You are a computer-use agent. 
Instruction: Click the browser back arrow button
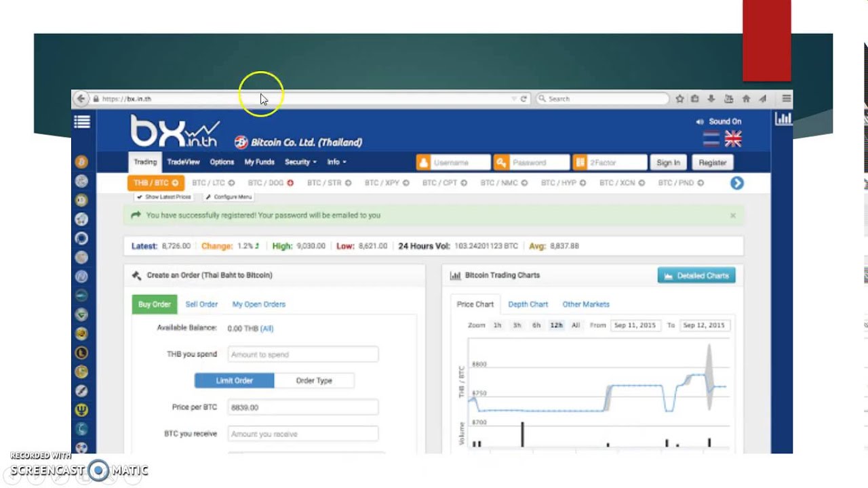point(81,99)
